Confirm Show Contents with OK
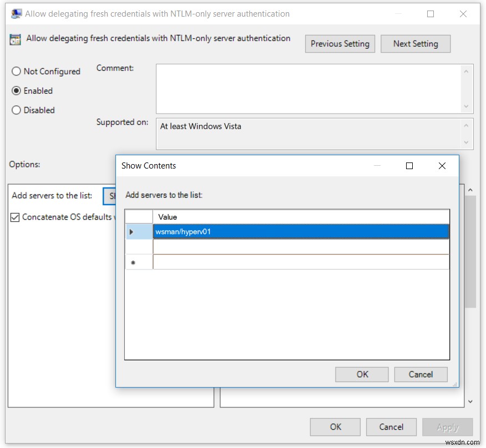This screenshot has height=448, width=486. click(361, 374)
